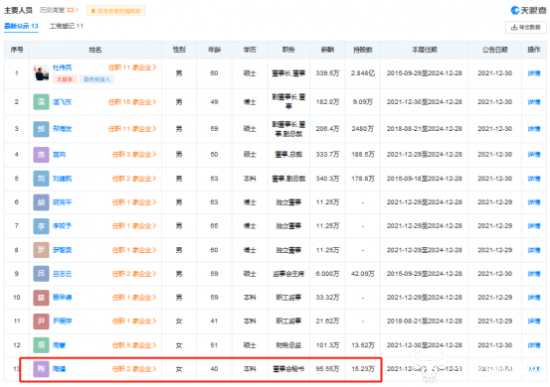
Task: Click the 年龄 column header
Action: (x=214, y=50)
